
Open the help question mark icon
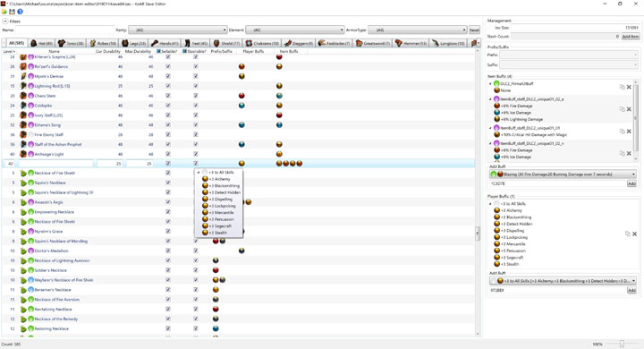pyautogui.click(x=20, y=12)
